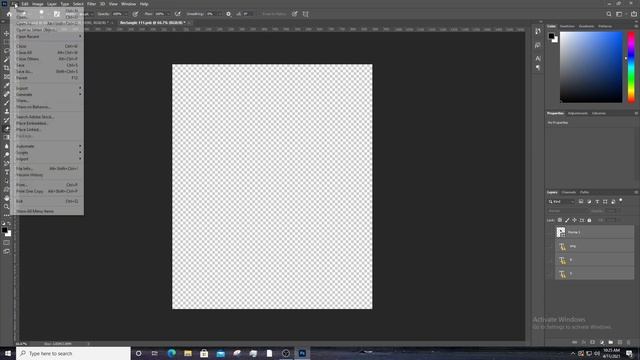This screenshot has height=360, width=640.
Task: Open Flow dropdown in options bar
Action: [167, 14]
